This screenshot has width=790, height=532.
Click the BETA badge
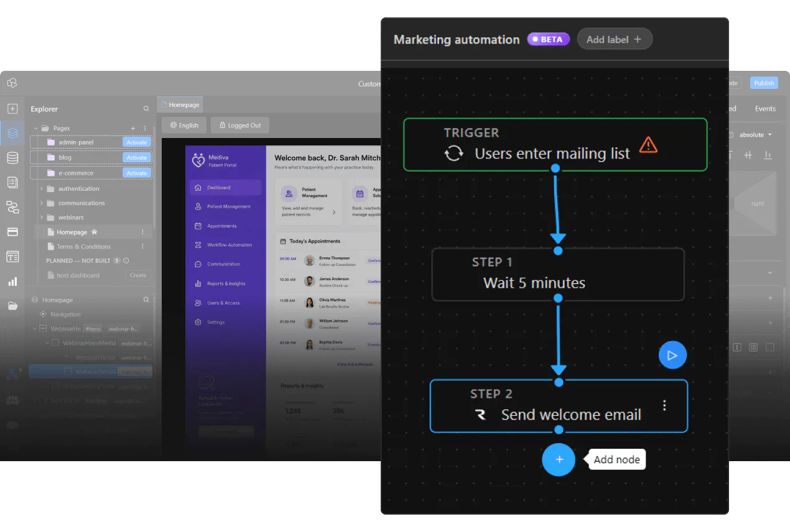tap(548, 39)
